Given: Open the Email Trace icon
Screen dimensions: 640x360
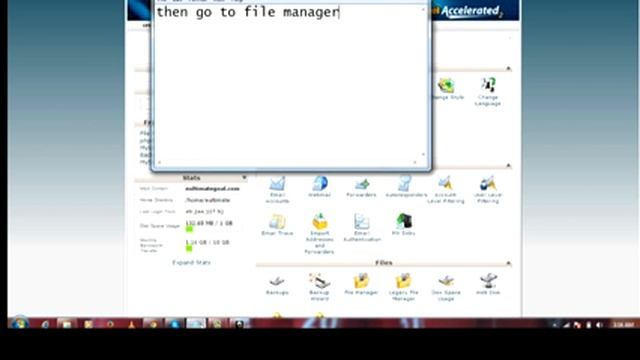Looking at the screenshot, I should [x=277, y=222].
